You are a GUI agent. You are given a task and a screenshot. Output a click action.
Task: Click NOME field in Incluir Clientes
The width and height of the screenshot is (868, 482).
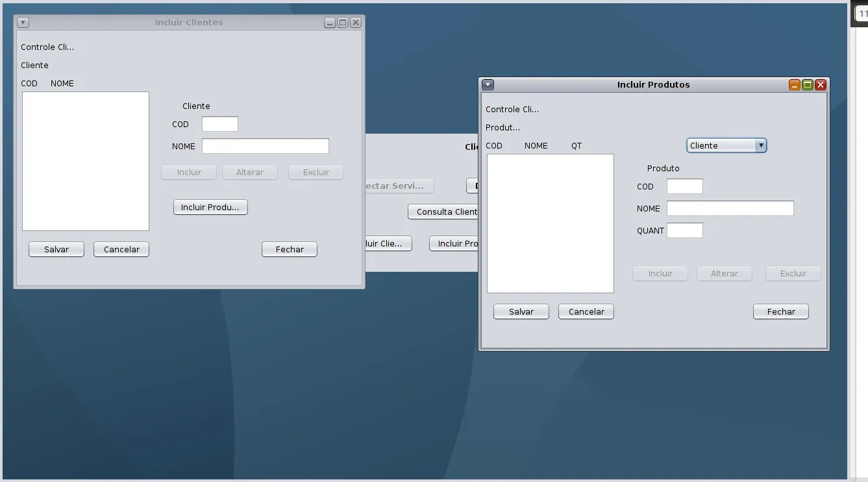[x=266, y=146]
